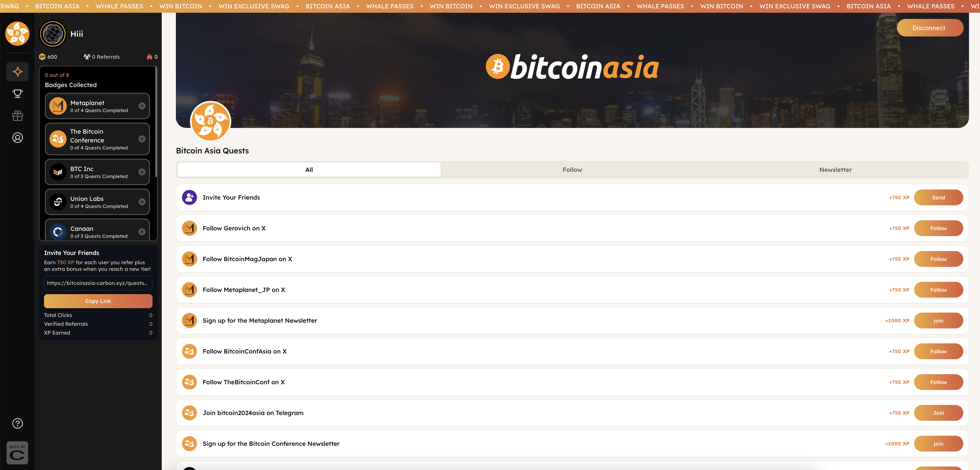The width and height of the screenshot is (980, 470).
Task: Click the Hiii profile avatar
Action: coord(53,34)
